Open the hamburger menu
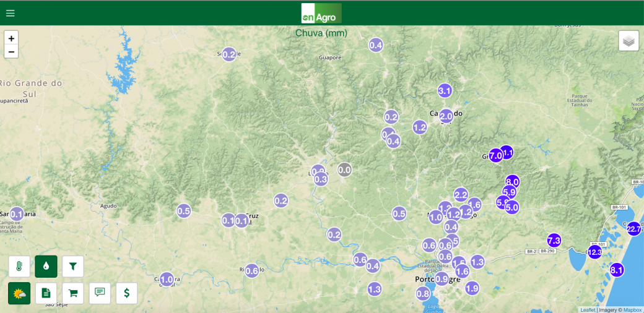Viewport: 644px width, 313px height. coord(11,13)
